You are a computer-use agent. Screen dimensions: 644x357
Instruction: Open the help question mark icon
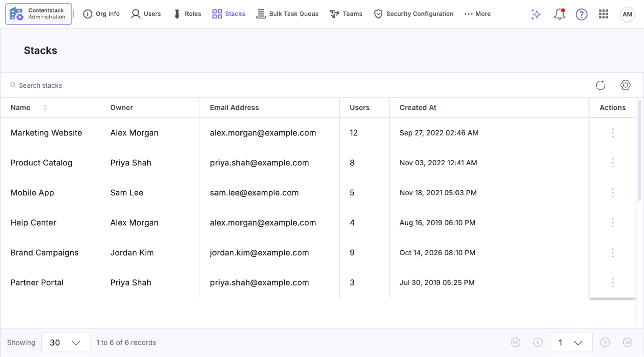pyautogui.click(x=581, y=14)
